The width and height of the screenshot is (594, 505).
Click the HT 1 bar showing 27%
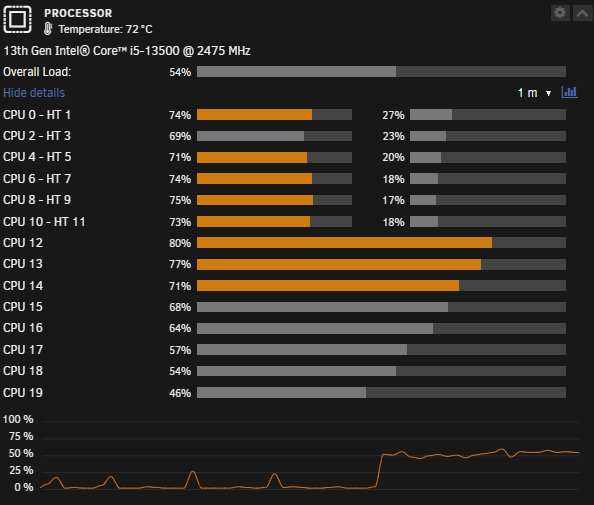488,114
